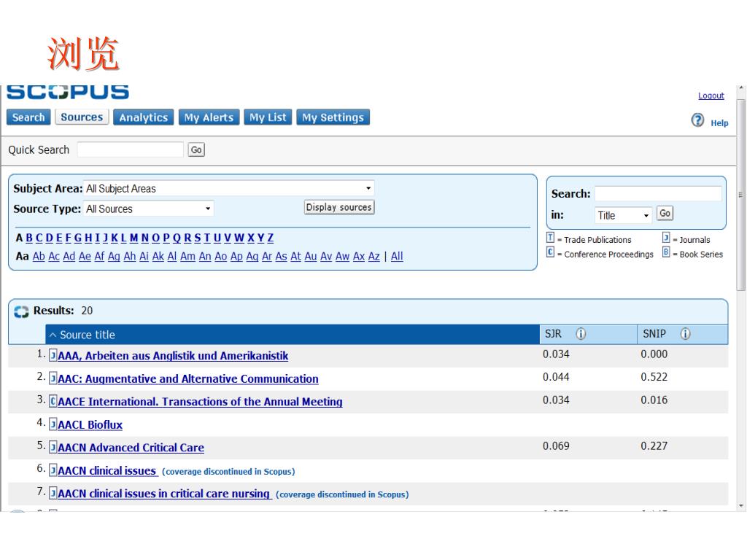Click SJR value 0.069
The height and width of the screenshot is (560, 747).
click(556, 446)
